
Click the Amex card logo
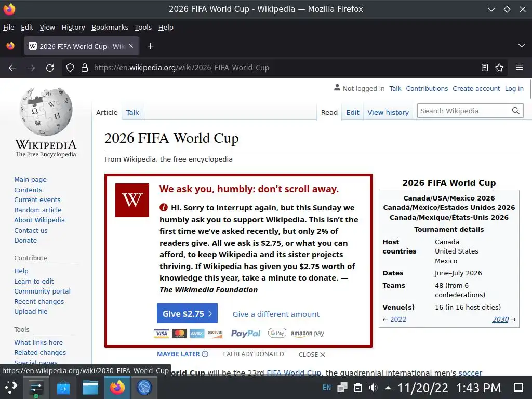[x=197, y=333]
